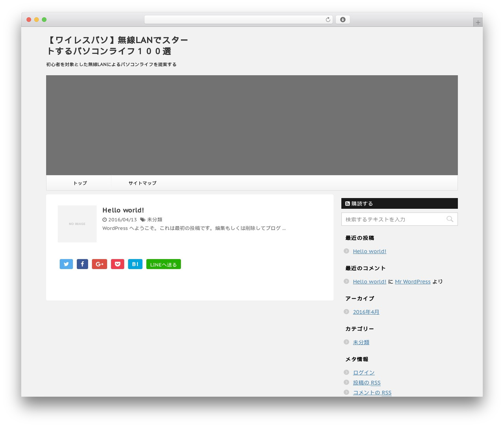This screenshot has height=427, width=504.
Task: Click the clock icon beside 2016/04/13
Action: 104,220
